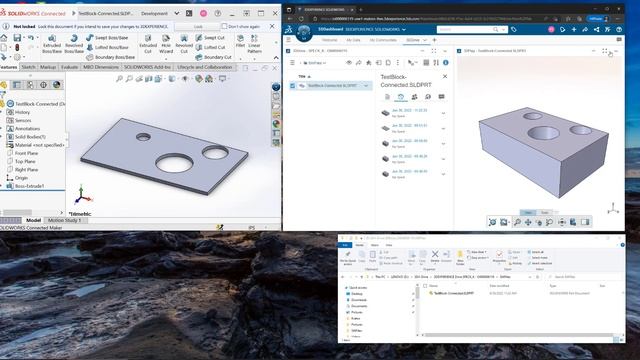Select the Linear Pattern tool
The height and width of the screenshot is (360, 640).
[254, 44]
